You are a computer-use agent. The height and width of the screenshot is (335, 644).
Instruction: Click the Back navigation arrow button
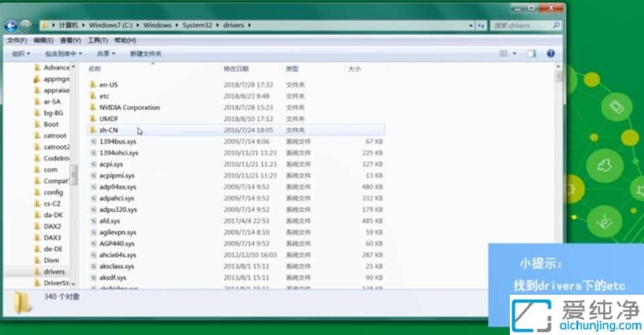11,25
